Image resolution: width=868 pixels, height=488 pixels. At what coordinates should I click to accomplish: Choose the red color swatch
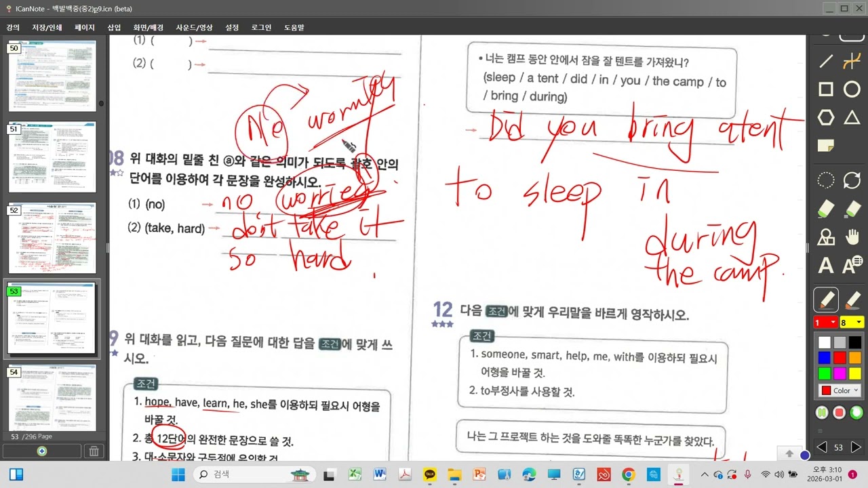(840, 358)
